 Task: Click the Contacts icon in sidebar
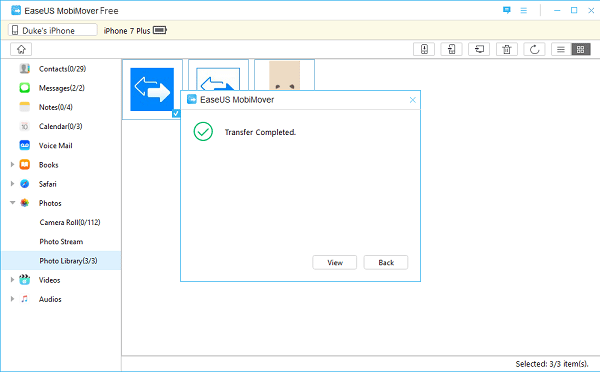(x=24, y=69)
